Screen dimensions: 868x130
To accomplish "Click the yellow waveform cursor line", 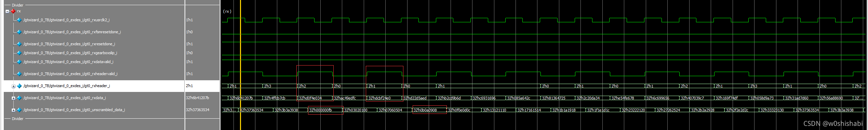I will pos(240,65).
